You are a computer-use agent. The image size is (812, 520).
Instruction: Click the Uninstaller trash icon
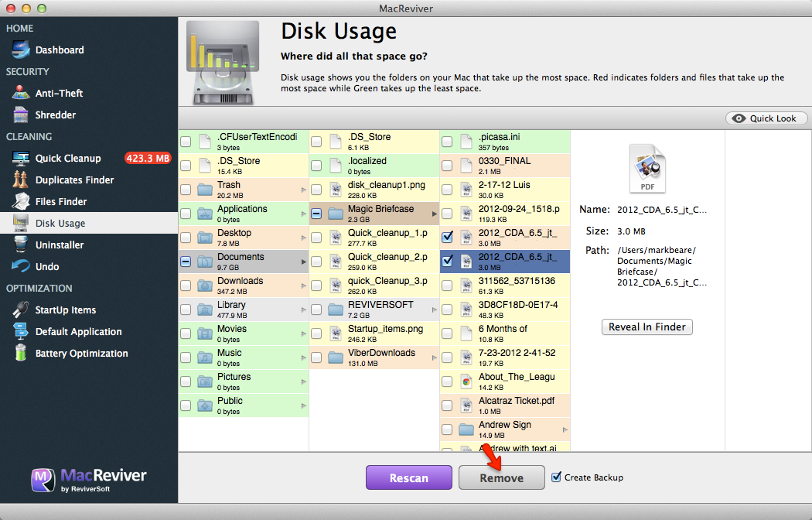pos(21,245)
